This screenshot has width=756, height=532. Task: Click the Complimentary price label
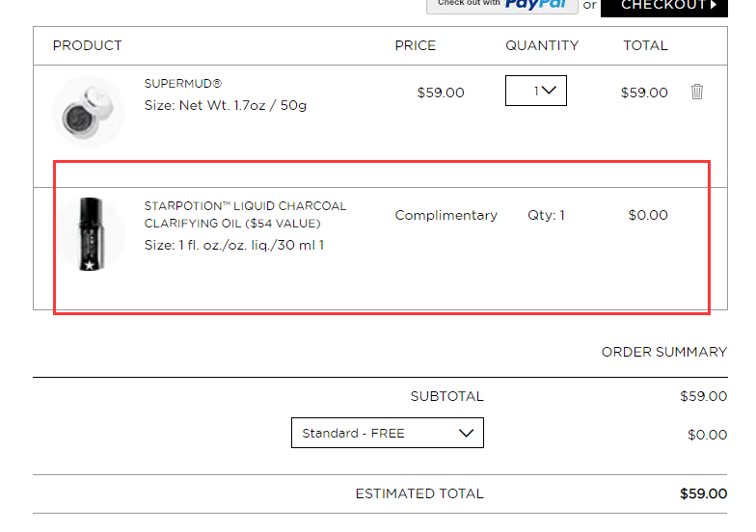pos(445,215)
